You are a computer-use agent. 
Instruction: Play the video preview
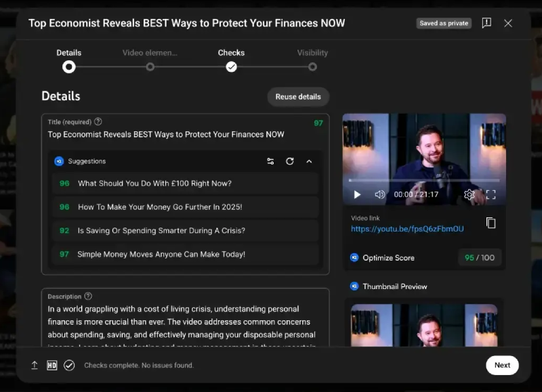pyautogui.click(x=357, y=194)
